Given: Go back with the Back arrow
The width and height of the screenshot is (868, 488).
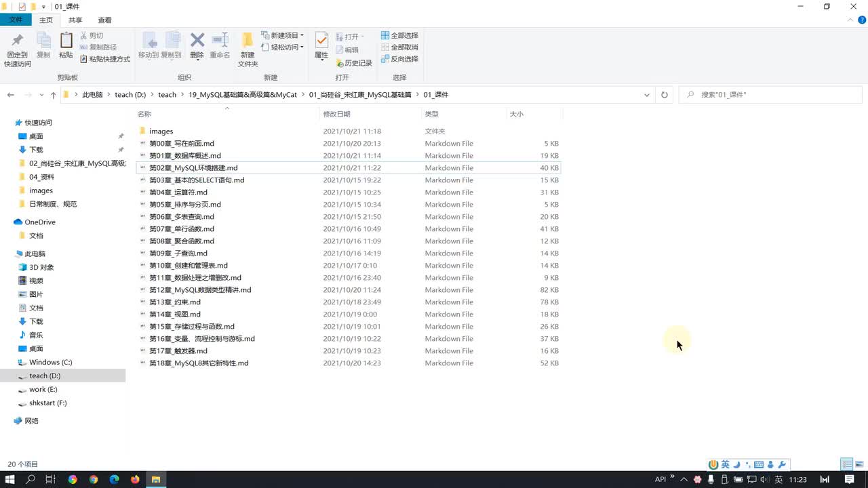Looking at the screenshot, I should point(11,95).
